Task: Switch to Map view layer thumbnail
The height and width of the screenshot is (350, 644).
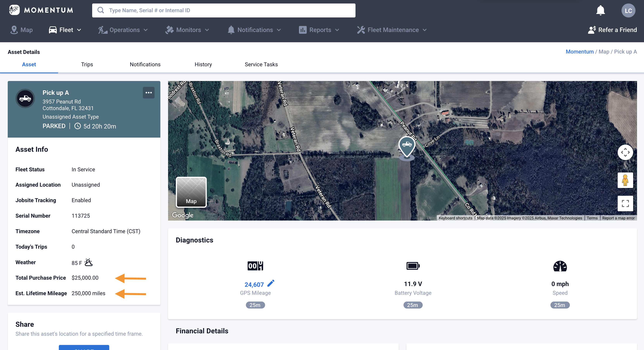Action: click(x=191, y=192)
